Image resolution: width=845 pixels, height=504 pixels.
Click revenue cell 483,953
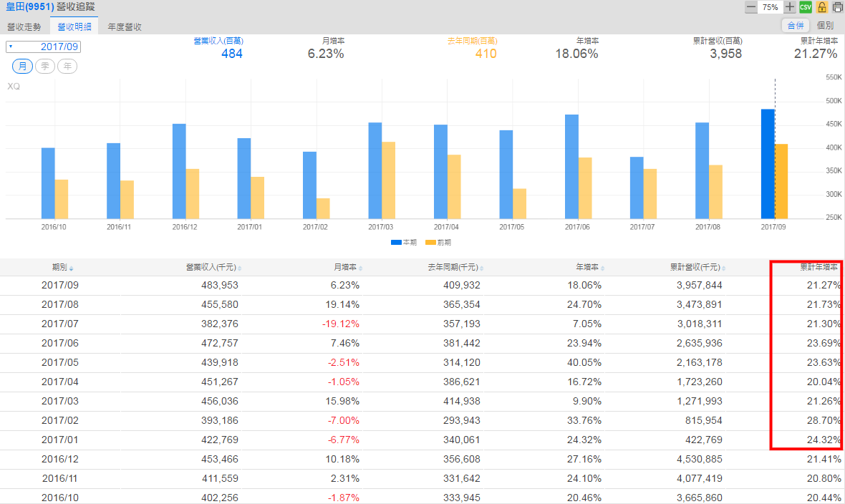(220, 285)
